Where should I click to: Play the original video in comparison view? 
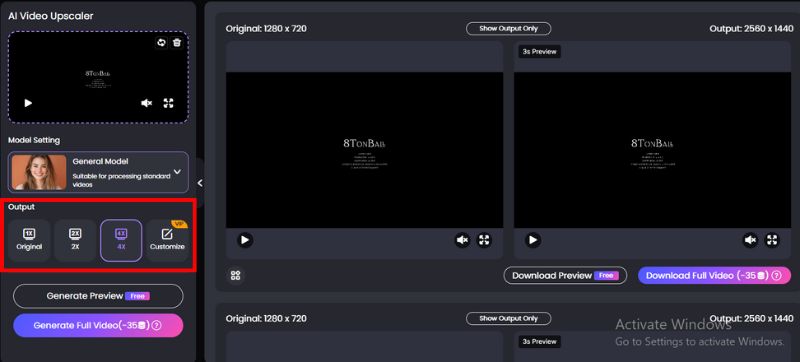click(245, 240)
